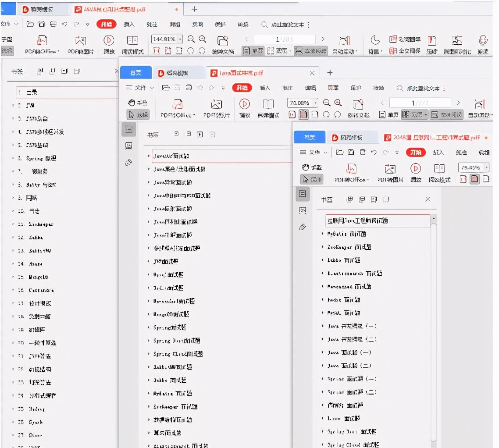Click open-folder icon in back window quick toolbar
Screen dimensions: 499x448
30,24
